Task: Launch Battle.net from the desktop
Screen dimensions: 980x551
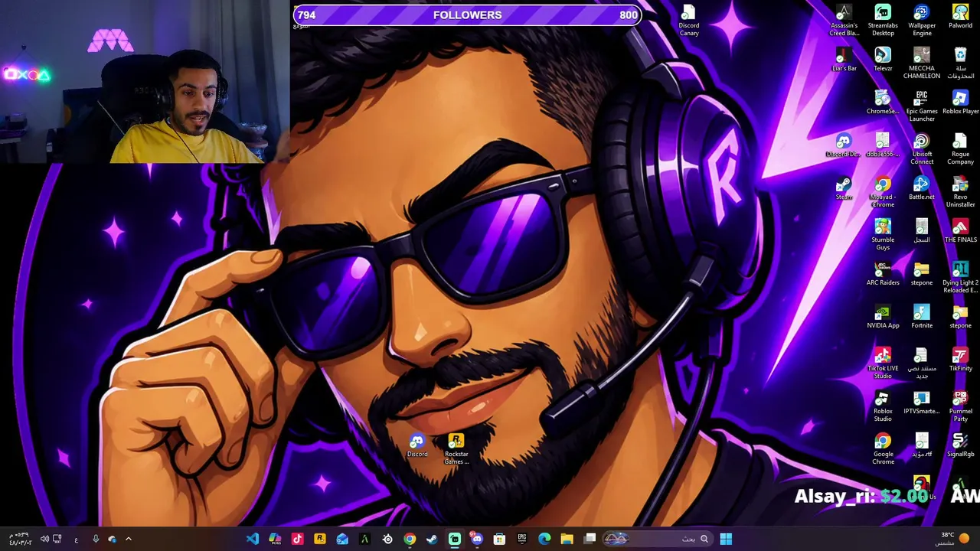Action: pos(922,188)
